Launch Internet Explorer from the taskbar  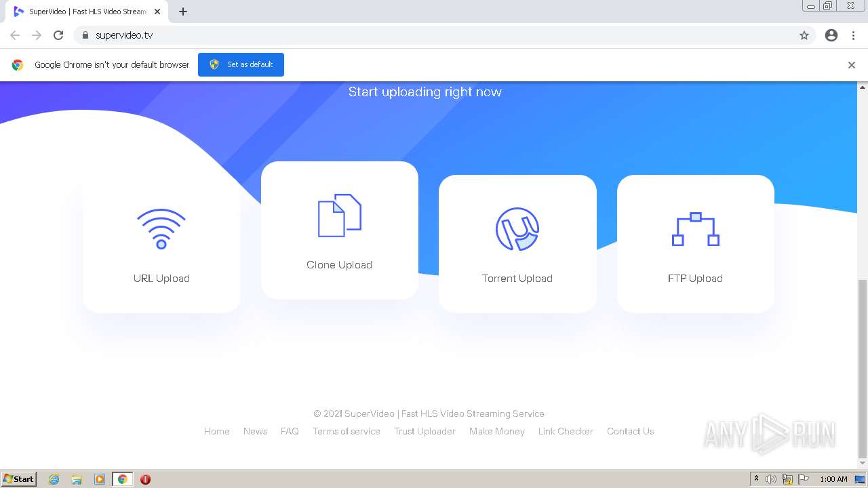click(x=54, y=479)
